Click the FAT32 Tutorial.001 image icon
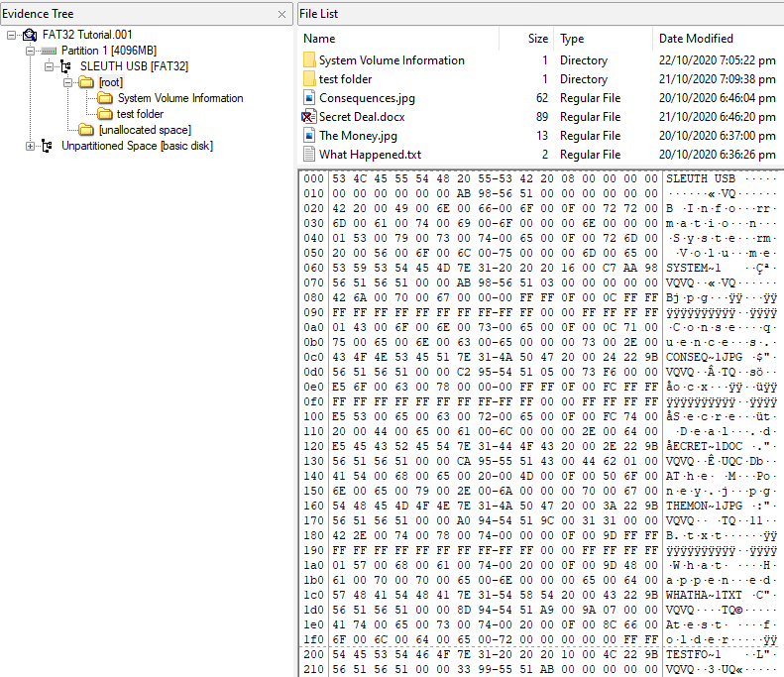Image resolution: width=784 pixels, height=677 pixels. coord(30,35)
